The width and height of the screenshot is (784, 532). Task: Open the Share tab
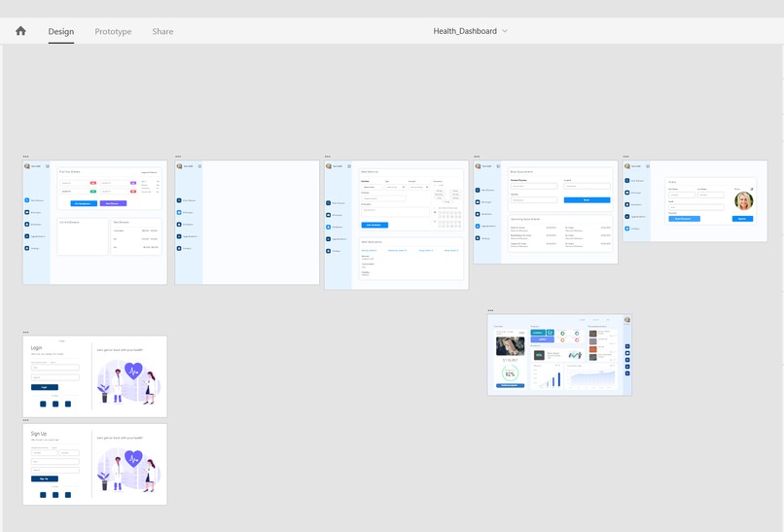tap(162, 31)
